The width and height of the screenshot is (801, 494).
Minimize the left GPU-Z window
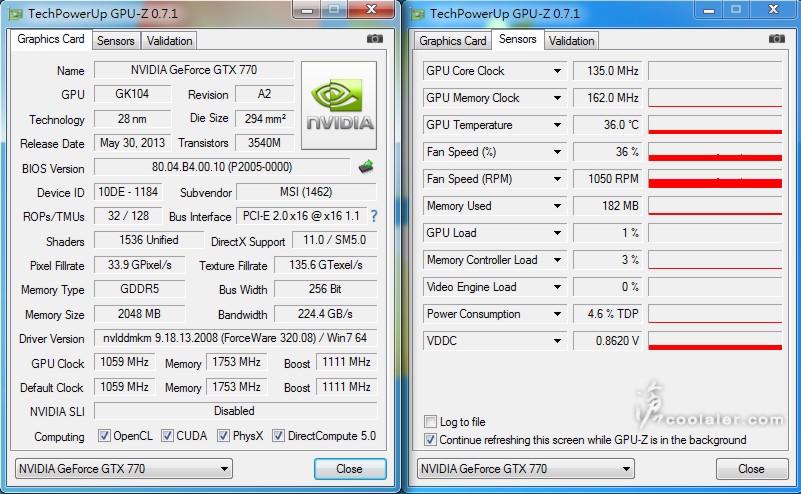coord(307,10)
